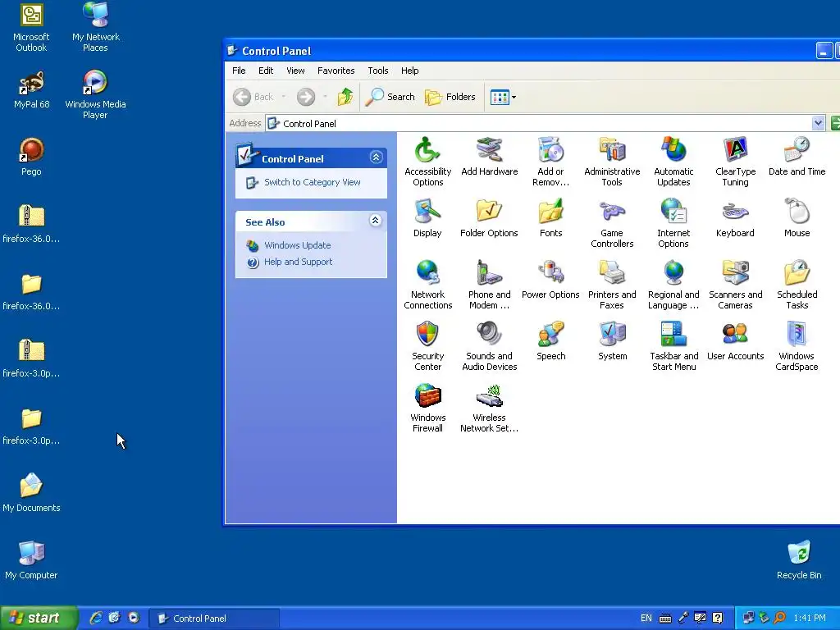This screenshot has height=630, width=840.
Task: Select Windows Media Player desktop shortcut
Action: pos(95,94)
